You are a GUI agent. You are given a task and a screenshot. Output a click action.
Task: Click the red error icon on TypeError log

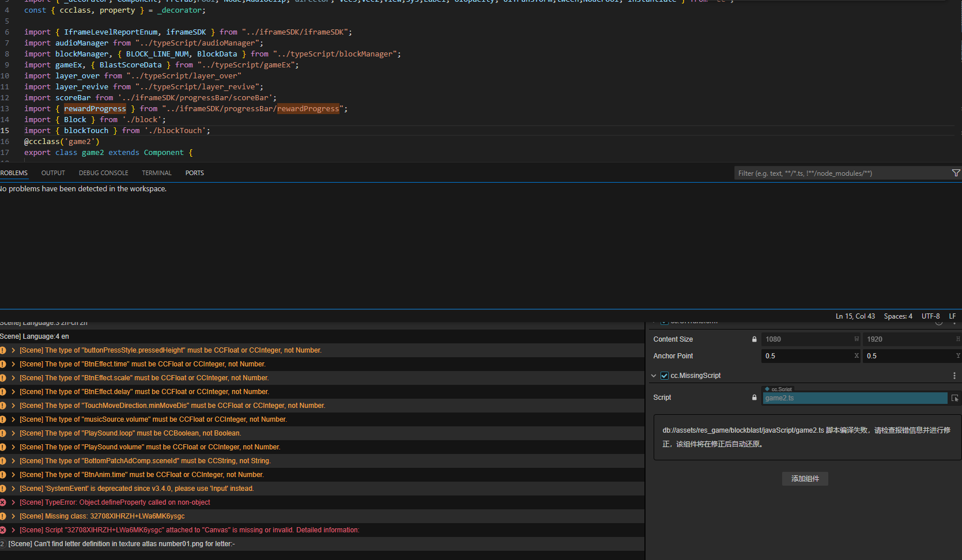3,502
